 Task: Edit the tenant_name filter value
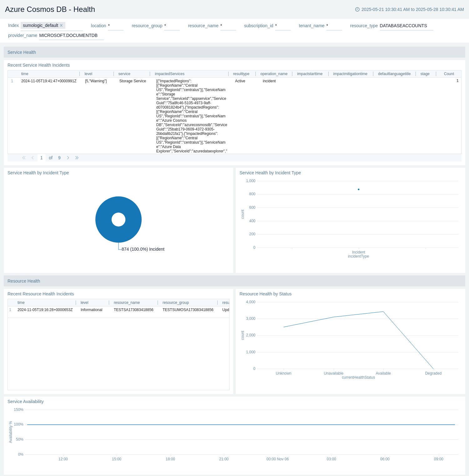click(334, 26)
